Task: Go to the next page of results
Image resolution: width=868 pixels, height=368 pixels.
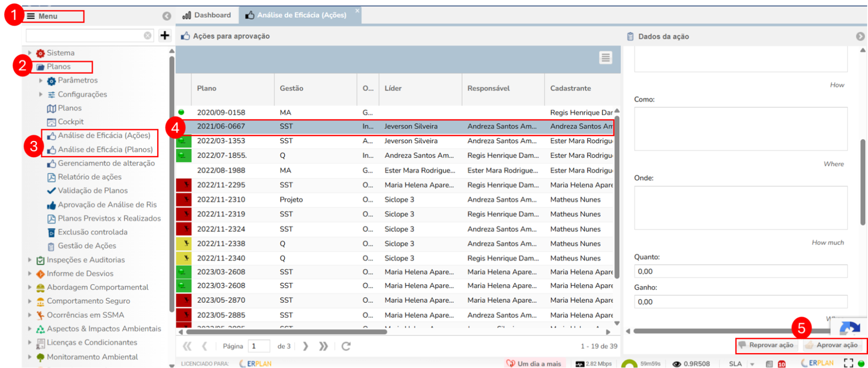Action: coord(306,346)
